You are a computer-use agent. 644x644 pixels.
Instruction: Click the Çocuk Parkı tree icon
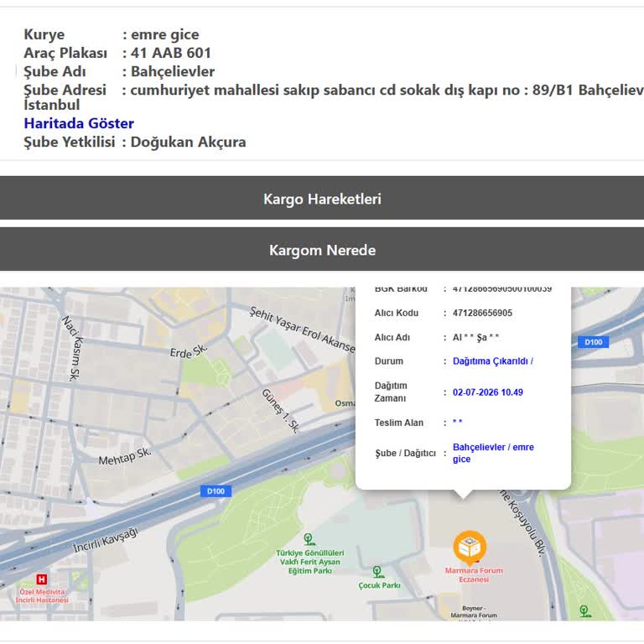(x=378, y=572)
